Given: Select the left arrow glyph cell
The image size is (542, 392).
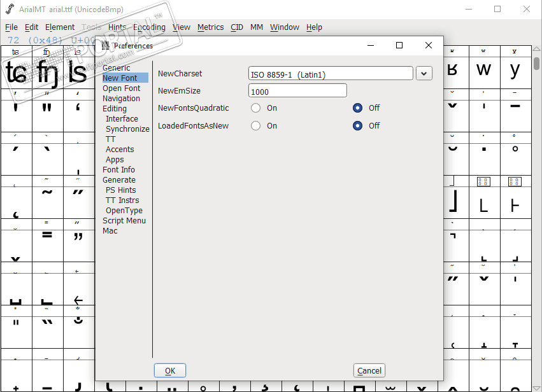Looking at the screenshot, I should point(78,289).
